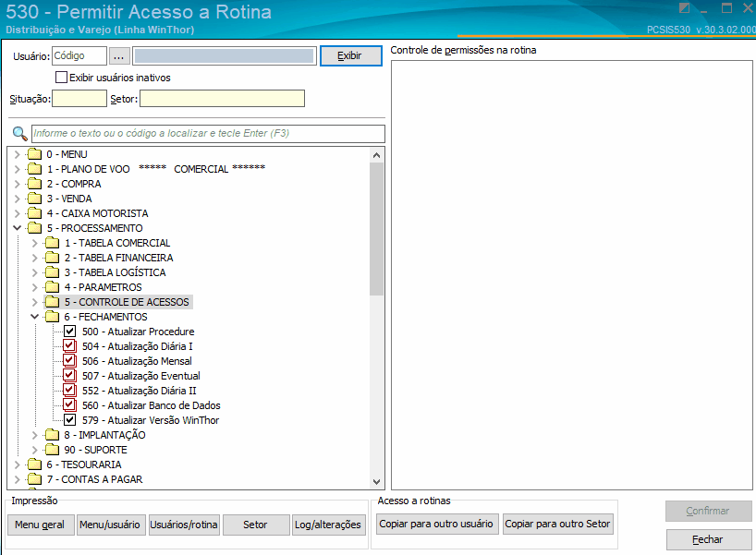Click tree scrollbar down arrow
Viewport: 756px width, 555px height.
pyautogui.click(x=376, y=482)
